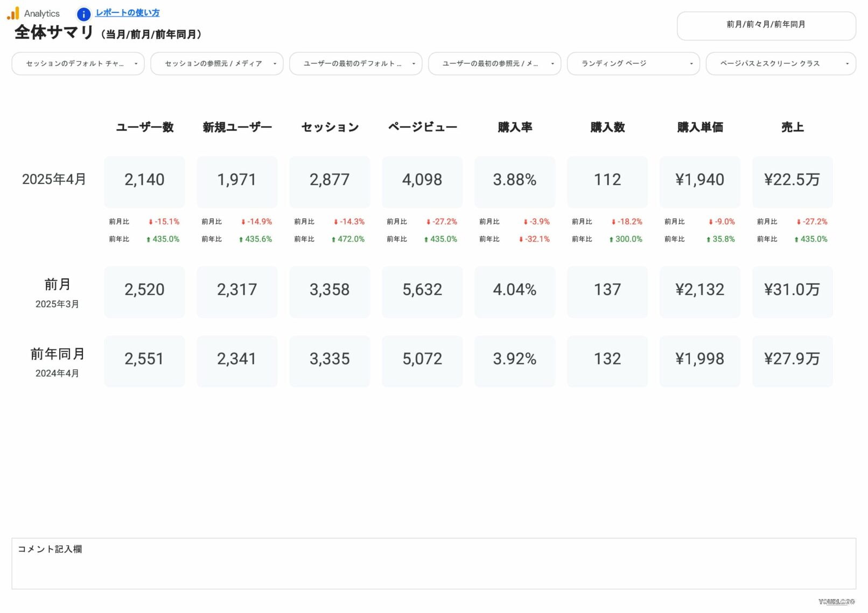Open the セッションの参照元 / メディア dropdown
This screenshot has height=613, width=868.
[217, 64]
